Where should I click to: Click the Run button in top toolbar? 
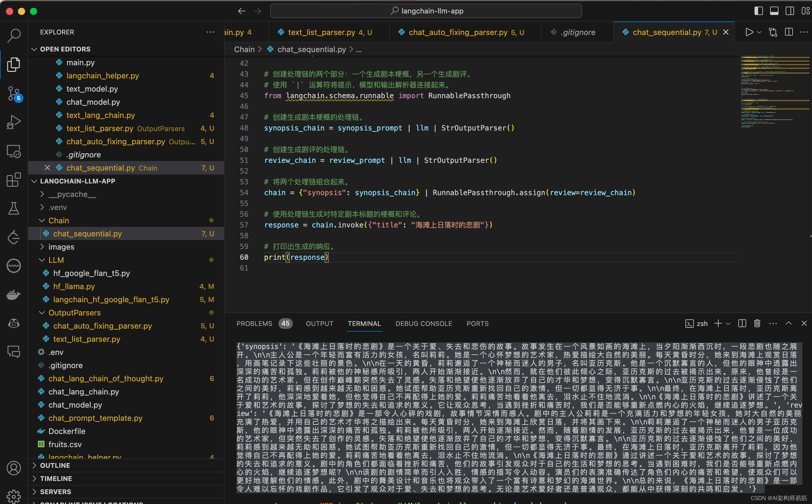pos(749,33)
